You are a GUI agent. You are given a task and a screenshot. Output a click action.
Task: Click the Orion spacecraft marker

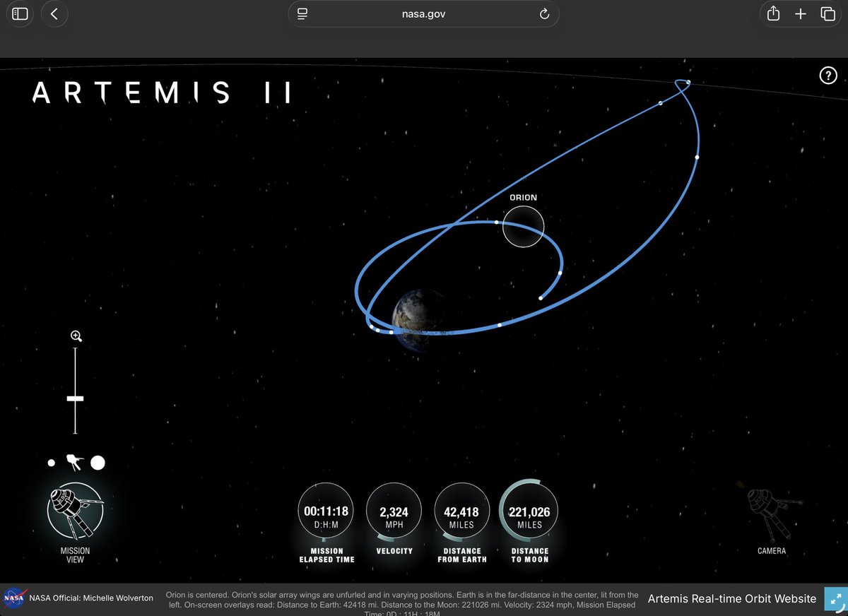click(x=524, y=227)
